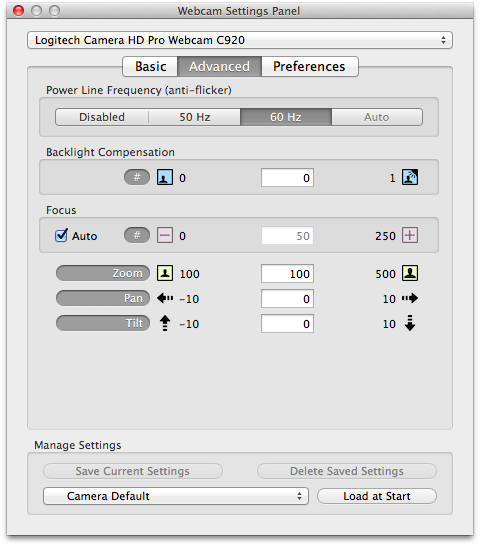Toggle the Backlight Compensation # button

tap(137, 177)
